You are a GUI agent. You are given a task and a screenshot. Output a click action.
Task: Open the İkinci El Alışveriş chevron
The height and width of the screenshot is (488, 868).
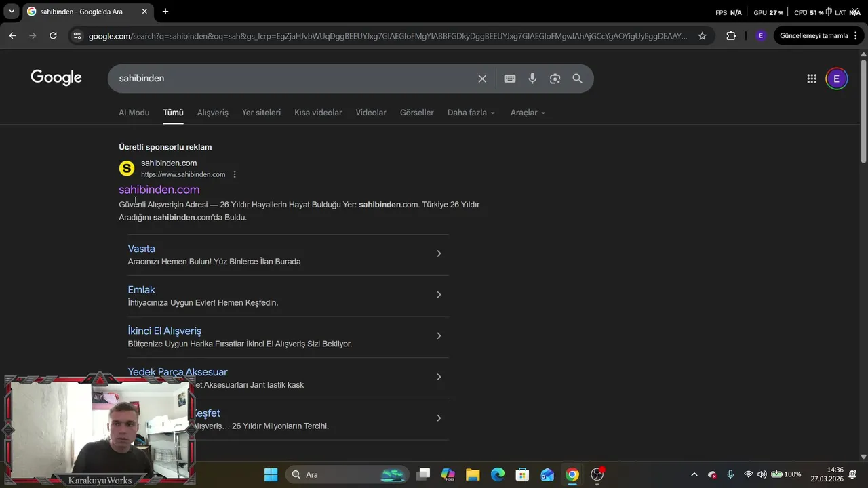point(439,336)
